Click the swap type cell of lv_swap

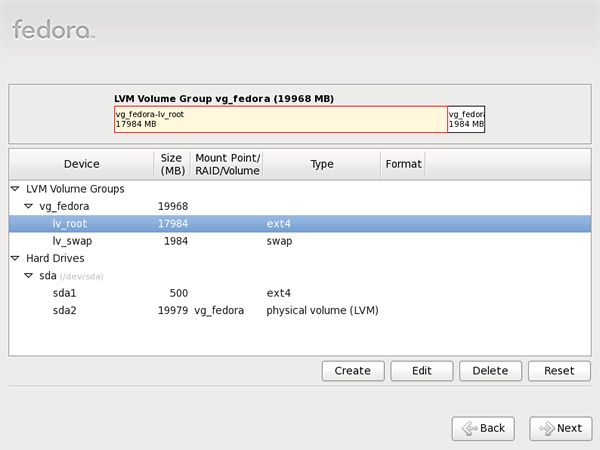tap(279, 241)
